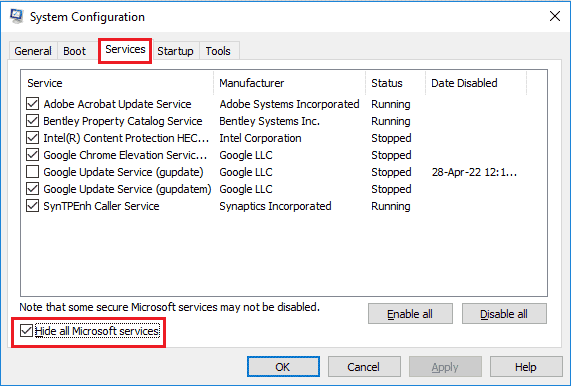
Task: Click the System Configuration title bar icon
Action: point(16,16)
